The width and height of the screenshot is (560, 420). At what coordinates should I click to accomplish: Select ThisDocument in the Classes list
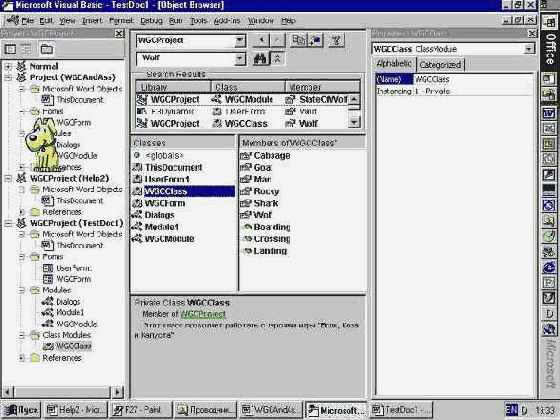(174, 167)
